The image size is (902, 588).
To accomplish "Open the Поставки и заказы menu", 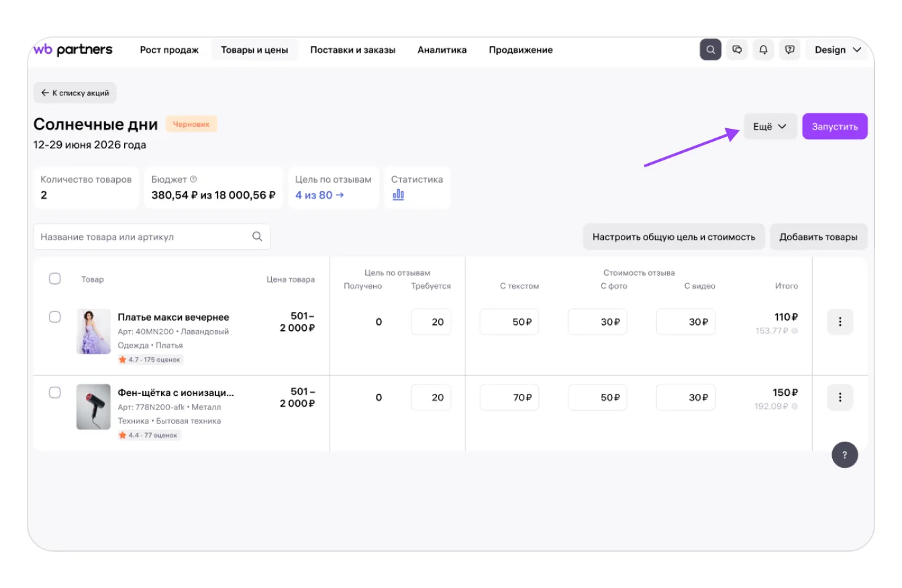I will pos(352,50).
